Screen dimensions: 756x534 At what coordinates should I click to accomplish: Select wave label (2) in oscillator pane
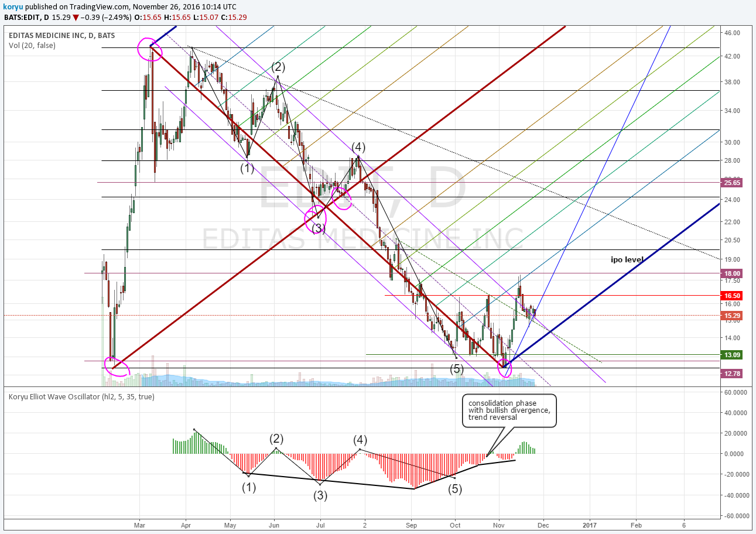coord(276,439)
